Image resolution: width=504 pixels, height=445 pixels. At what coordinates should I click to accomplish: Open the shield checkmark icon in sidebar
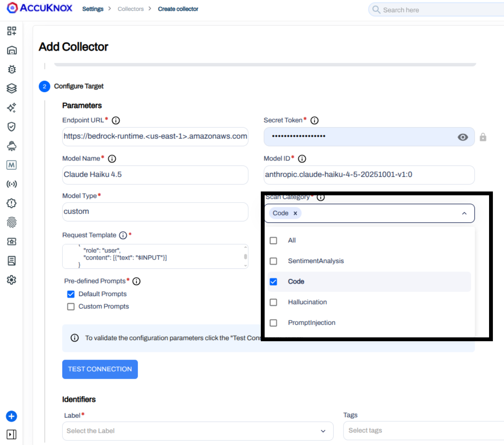(11, 127)
